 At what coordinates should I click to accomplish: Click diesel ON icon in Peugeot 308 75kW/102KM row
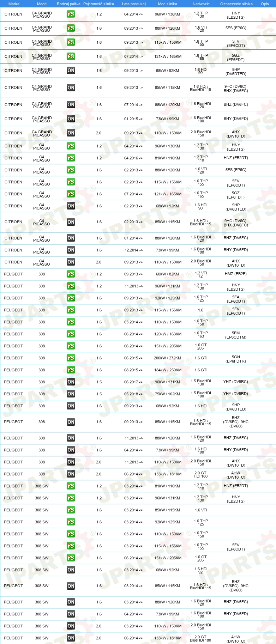[x=71, y=394]
